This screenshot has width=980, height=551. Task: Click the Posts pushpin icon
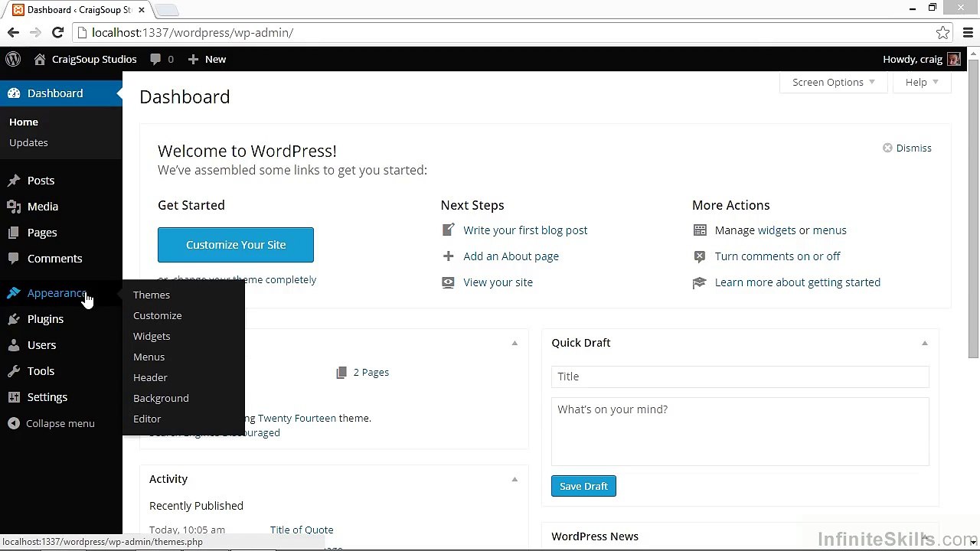(x=14, y=181)
